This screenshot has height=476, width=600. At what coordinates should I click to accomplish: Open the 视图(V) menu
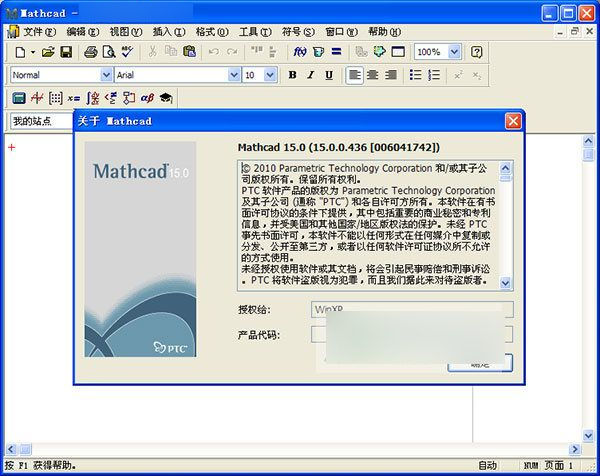(x=126, y=32)
